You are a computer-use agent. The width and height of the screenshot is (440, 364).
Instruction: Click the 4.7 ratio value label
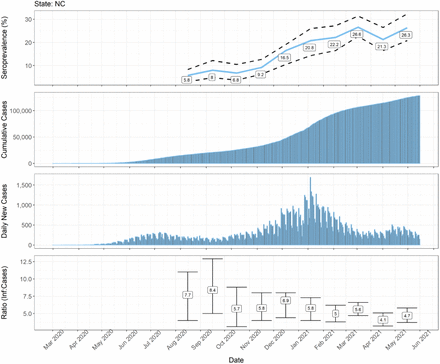[x=407, y=315]
